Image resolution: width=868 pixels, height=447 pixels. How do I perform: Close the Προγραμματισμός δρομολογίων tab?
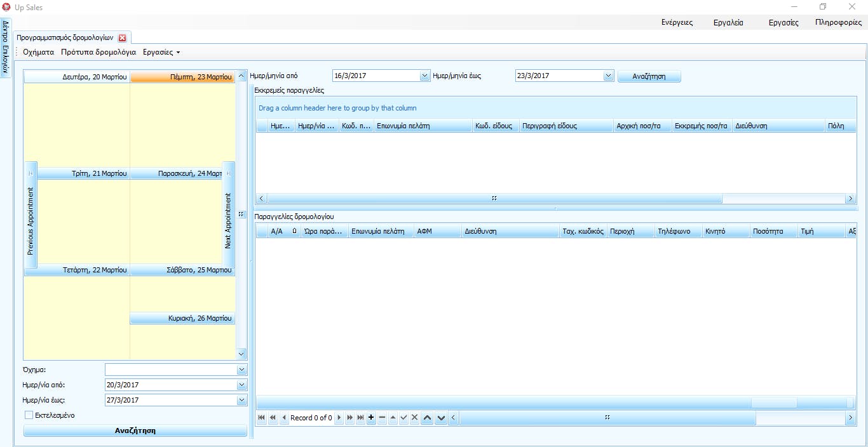point(123,38)
